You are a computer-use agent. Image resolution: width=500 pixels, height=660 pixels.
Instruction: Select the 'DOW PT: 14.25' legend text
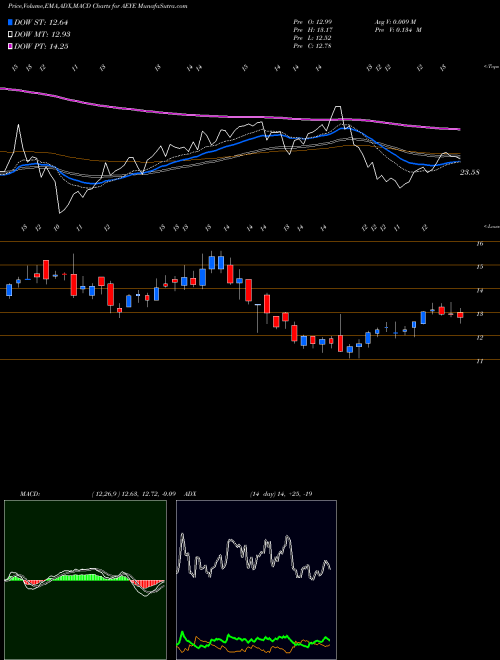(41, 46)
